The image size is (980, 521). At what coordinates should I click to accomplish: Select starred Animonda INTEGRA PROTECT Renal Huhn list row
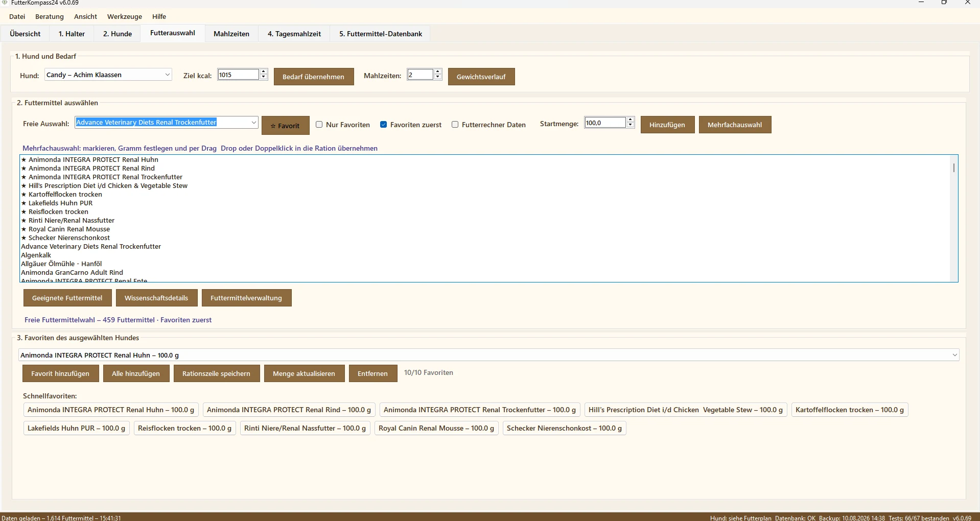point(485,160)
